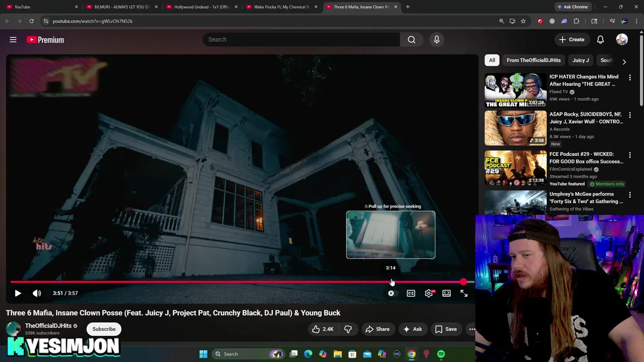Open File Explorer from taskbar

(x=338, y=354)
